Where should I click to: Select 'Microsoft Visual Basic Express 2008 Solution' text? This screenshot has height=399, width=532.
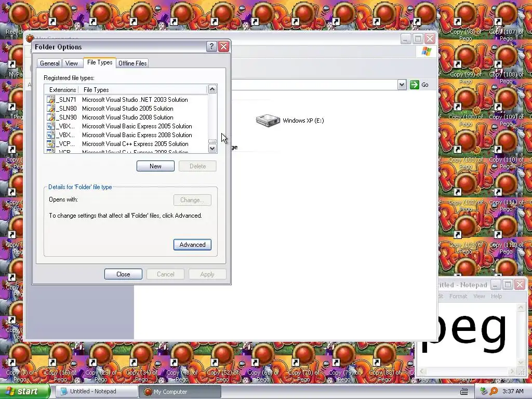pos(137,135)
